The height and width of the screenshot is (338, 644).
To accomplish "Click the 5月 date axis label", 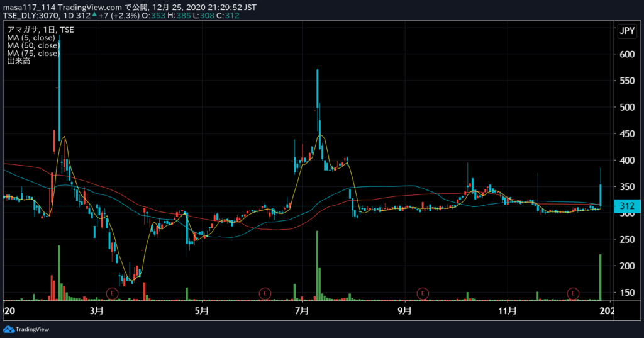I will point(202,310).
